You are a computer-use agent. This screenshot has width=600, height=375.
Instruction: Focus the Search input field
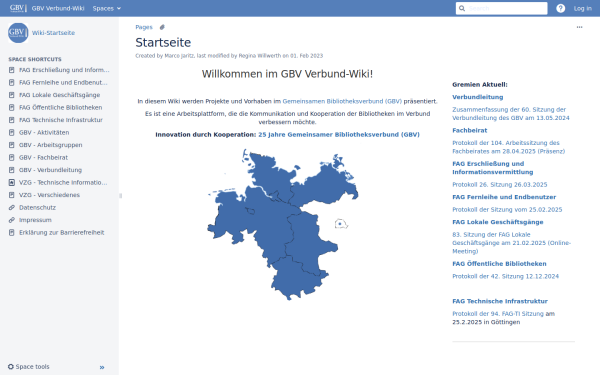coord(501,8)
